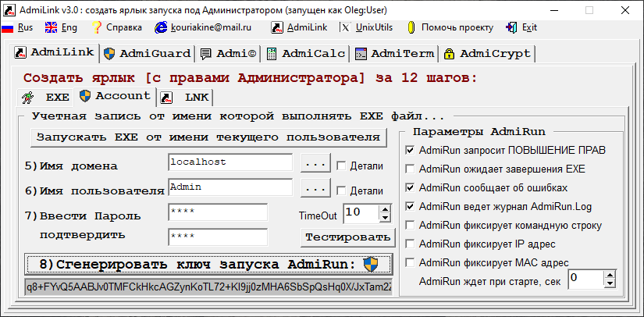Switch to the AdmiCalc tab
The height and width of the screenshot is (317, 644).
tap(305, 54)
